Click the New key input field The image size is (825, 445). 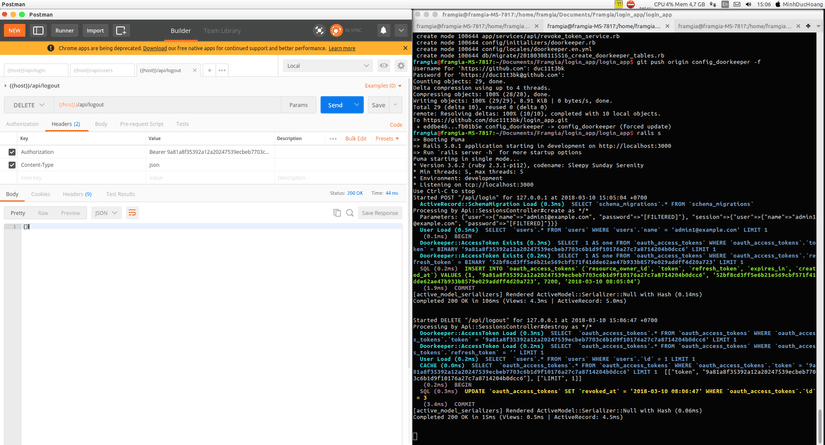pos(82,178)
